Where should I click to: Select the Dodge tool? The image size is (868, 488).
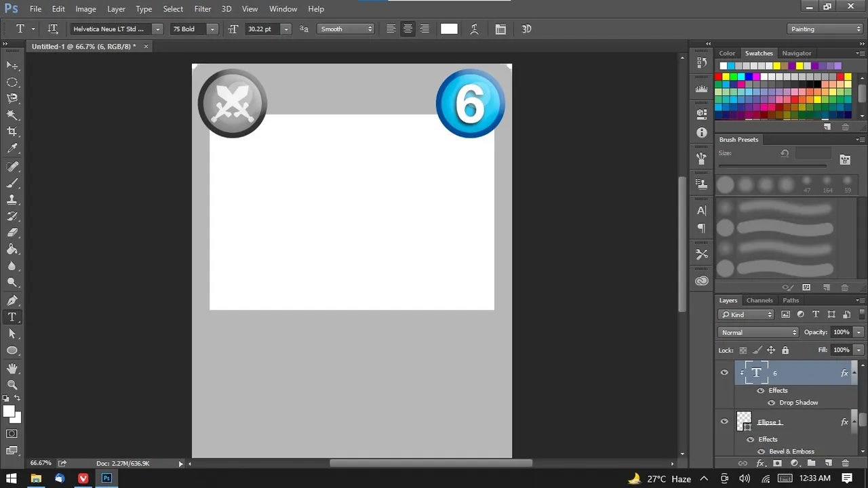coord(12,283)
